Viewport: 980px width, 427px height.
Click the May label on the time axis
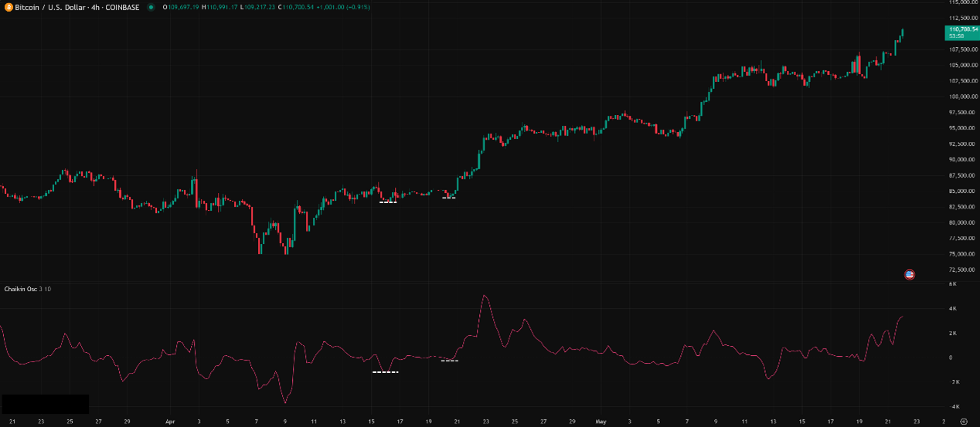[601, 422]
